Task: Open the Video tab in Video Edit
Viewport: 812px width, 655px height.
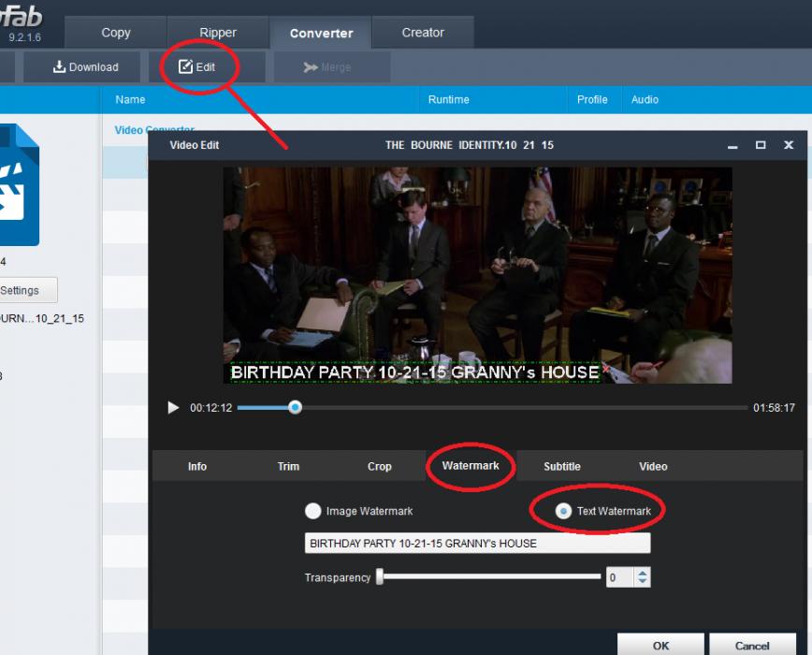Action: [x=653, y=467]
